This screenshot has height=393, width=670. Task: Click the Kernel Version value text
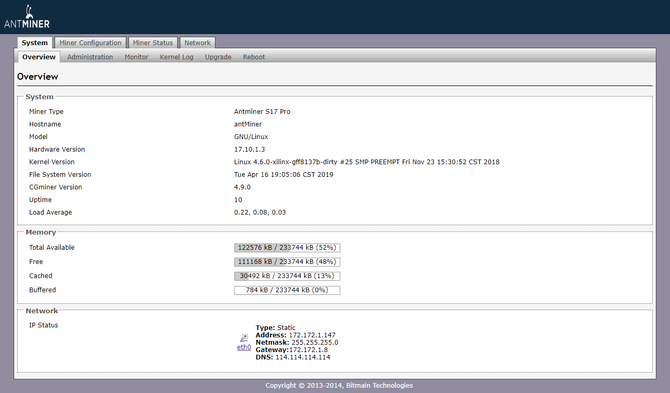pyautogui.click(x=367, y=162)
